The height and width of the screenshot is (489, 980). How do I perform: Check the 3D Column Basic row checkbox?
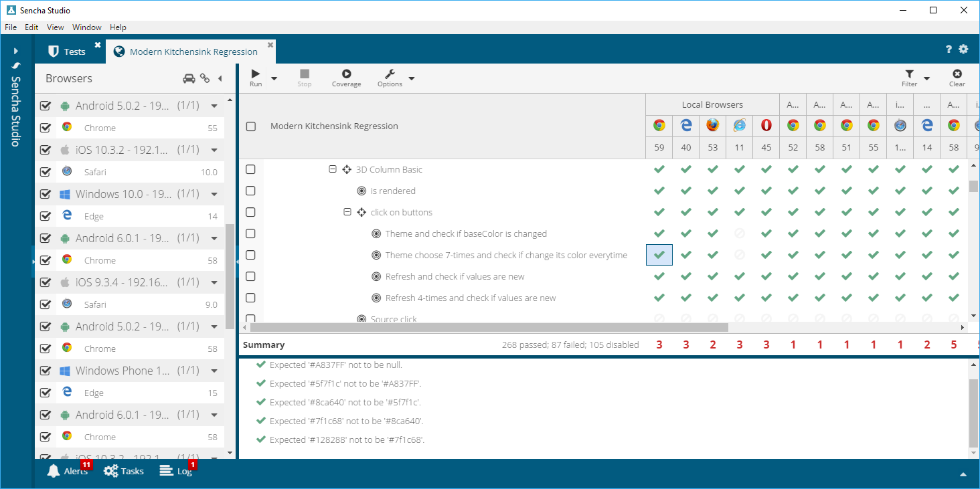coord(250,169)
